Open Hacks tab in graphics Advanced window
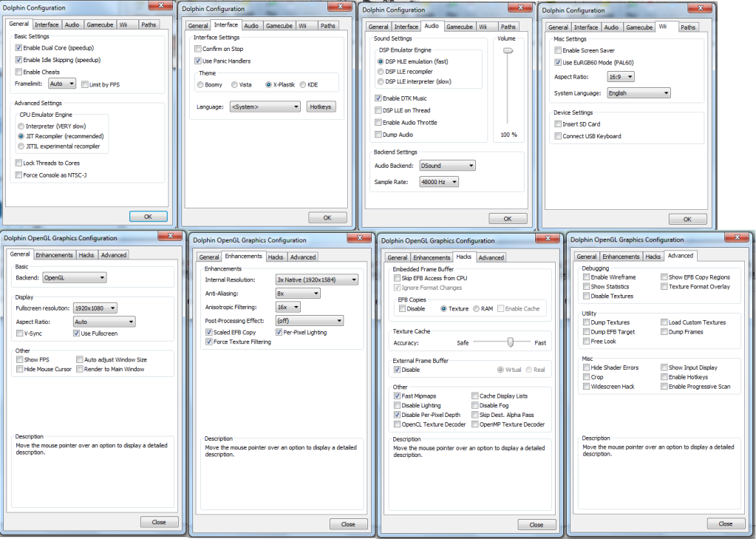This screenshot has width=756, height=539. (653, 257)
